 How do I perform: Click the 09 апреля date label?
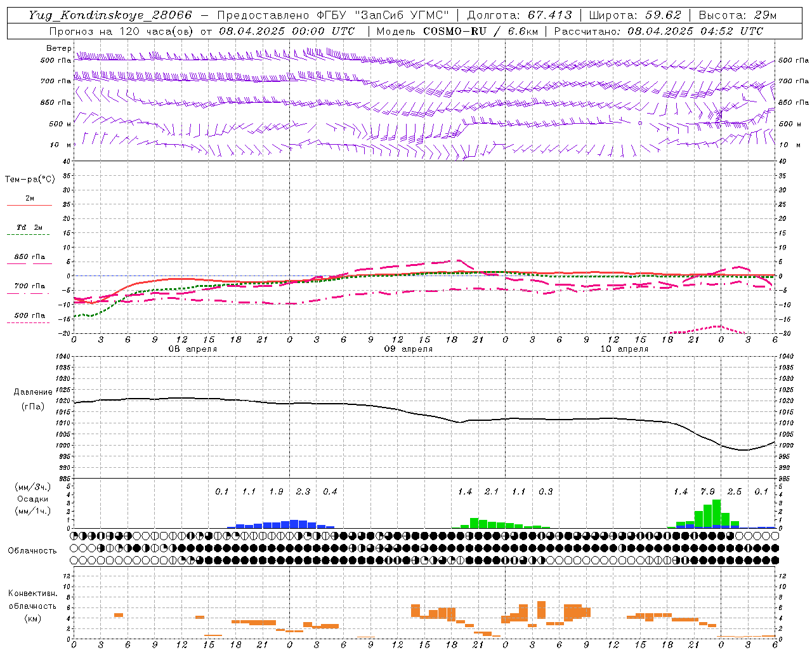pyautogui.click(x=409, y=349)
